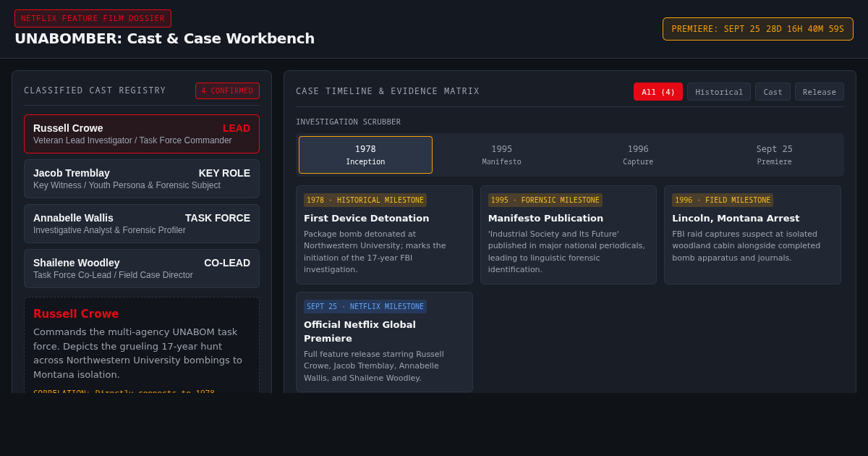Filter timeline by Cast
The image size is (868, 456).
(x=773, y=92)
